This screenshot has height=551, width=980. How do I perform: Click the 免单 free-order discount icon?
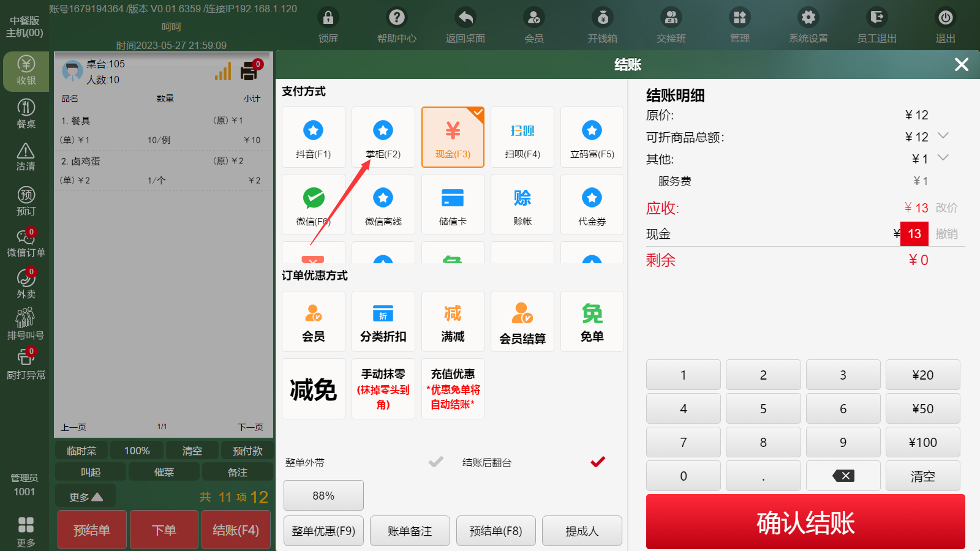click(x=592, y=321)
